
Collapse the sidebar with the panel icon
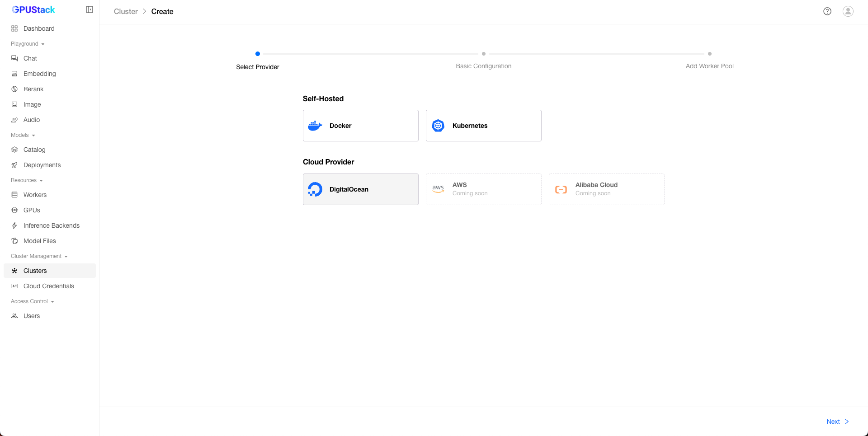[90, 10]
